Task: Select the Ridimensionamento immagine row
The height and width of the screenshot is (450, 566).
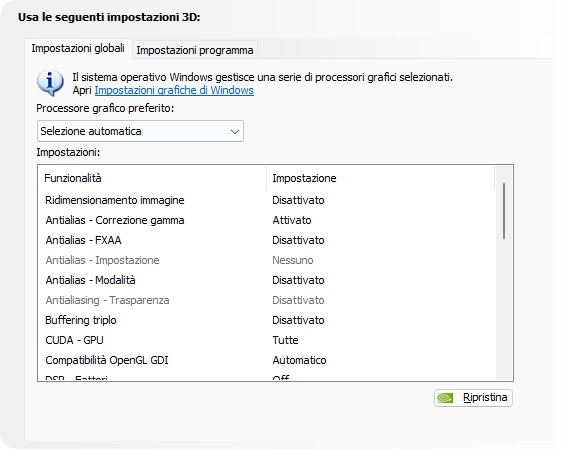Action: (x=266, y=200)
